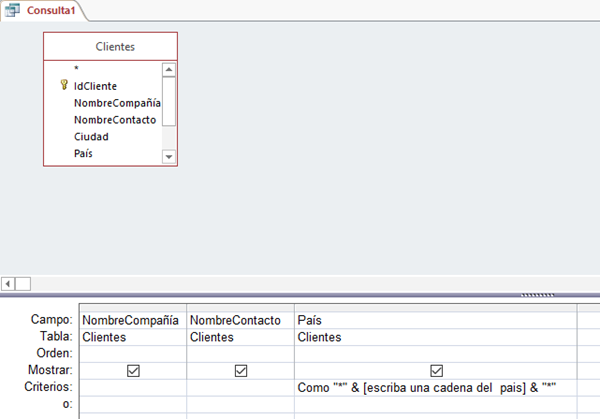Click the field list scroll up arrow
Viewport: 600px width, 419px height.
(169, 70)
